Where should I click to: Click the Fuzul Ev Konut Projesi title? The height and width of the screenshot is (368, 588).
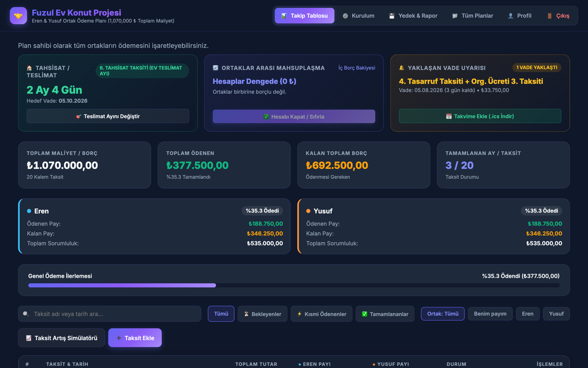[x=76, y=13]
